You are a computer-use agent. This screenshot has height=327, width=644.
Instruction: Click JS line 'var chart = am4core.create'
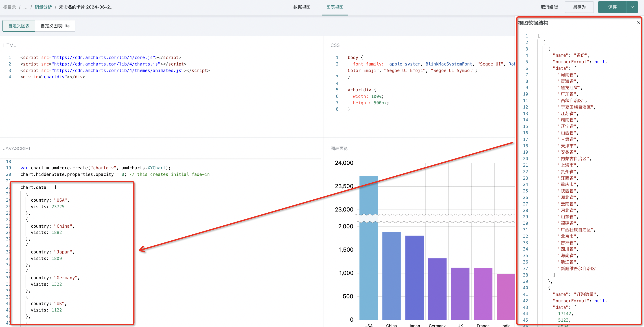pos(96,168)
